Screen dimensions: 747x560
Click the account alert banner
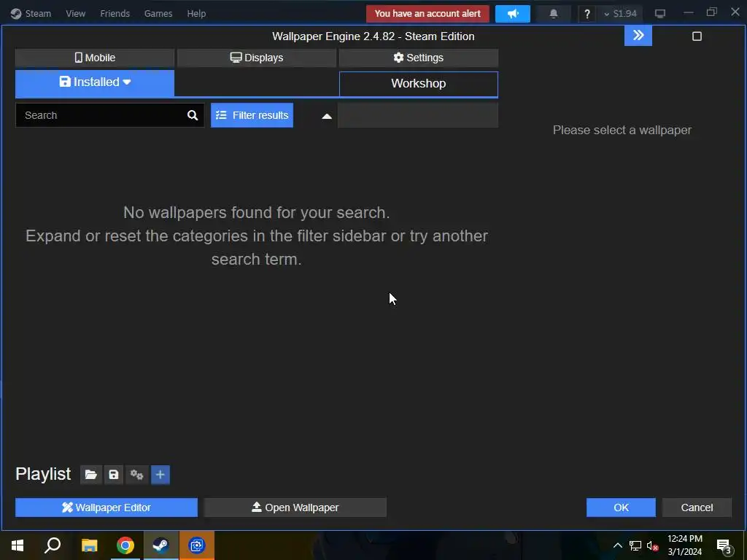427,14
